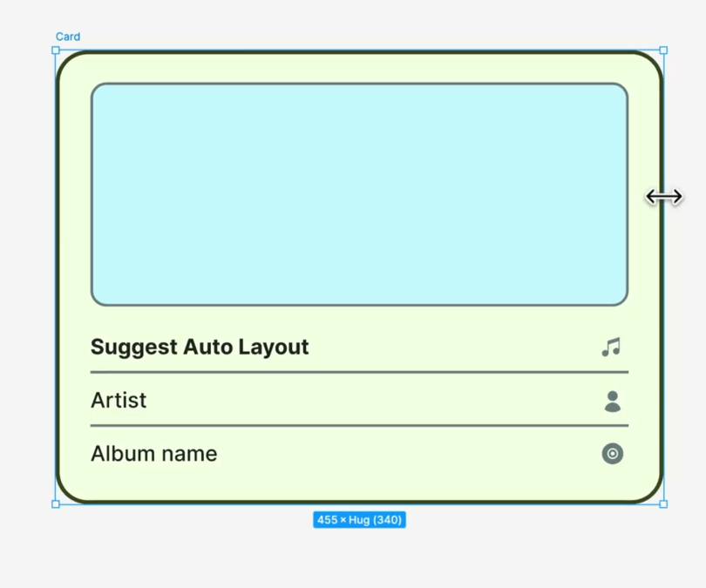Image resolution: width=706 pixels, height=588 pixels.
Task: Click the Album name text
Action: coord(153,453)
